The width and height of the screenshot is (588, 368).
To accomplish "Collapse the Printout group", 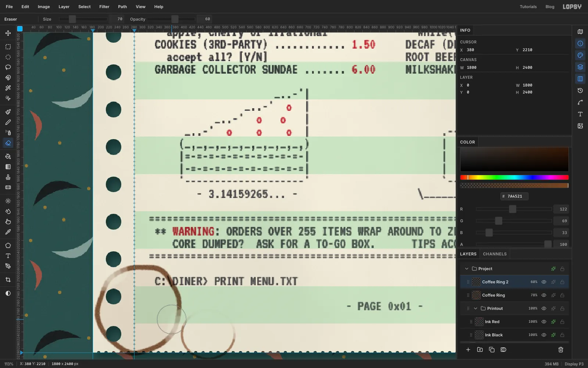I will (x=476, y=308).
